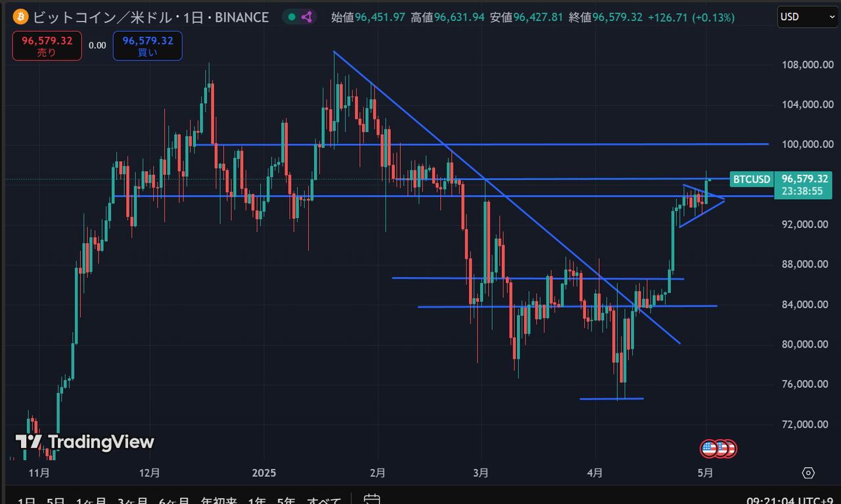Select the 年初来 time range
The width and height of the screenshot is (841, 504).
pyautogui.click(x=219, y=501)
